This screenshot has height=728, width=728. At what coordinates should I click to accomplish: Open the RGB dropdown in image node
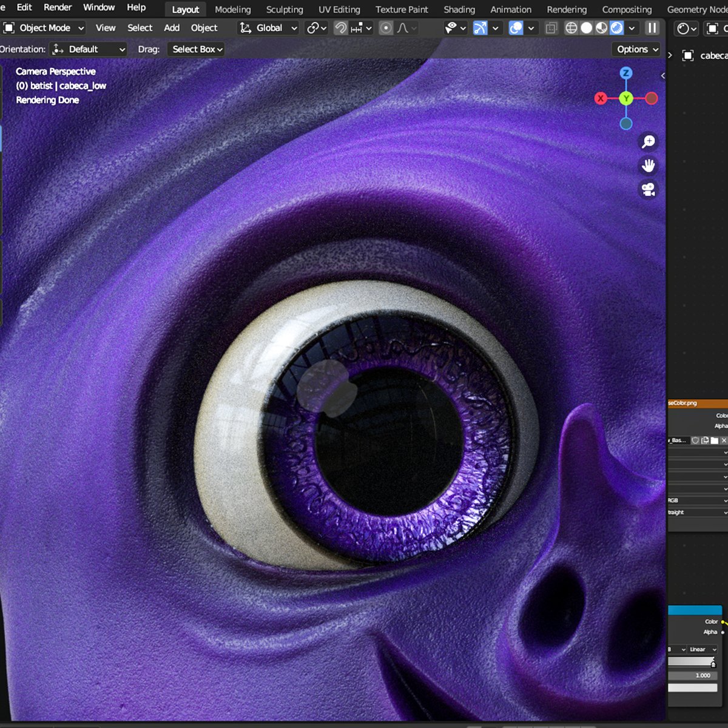coord(698,500)
